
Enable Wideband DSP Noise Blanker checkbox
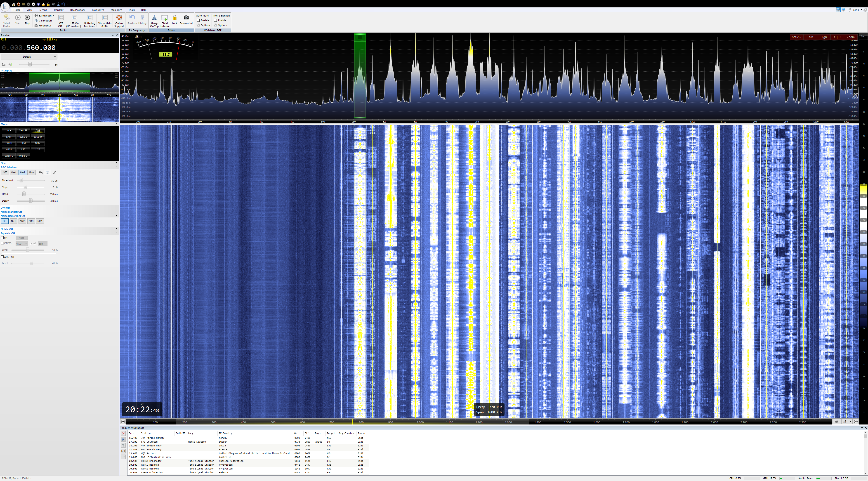tap(215, 21)
